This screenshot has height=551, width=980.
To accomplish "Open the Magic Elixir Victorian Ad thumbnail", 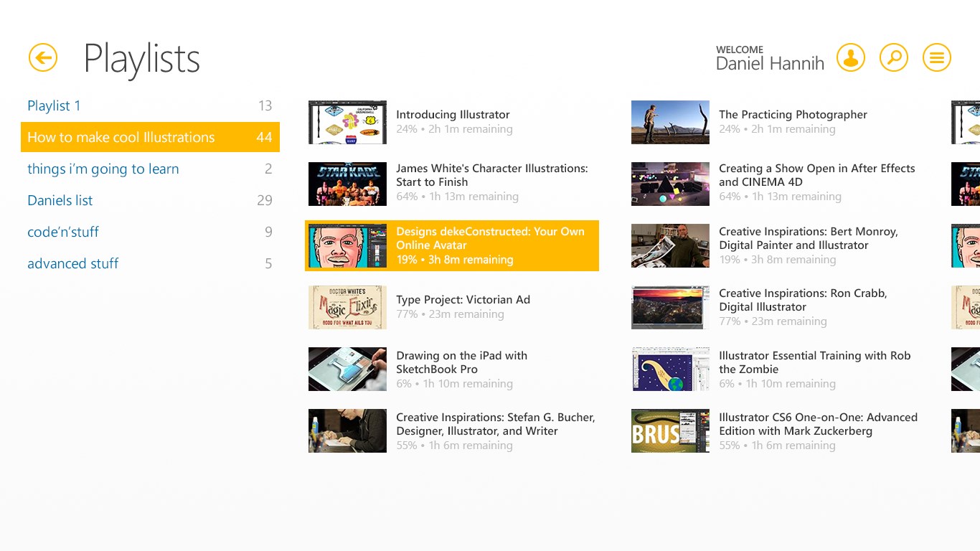I will (347, 307).
